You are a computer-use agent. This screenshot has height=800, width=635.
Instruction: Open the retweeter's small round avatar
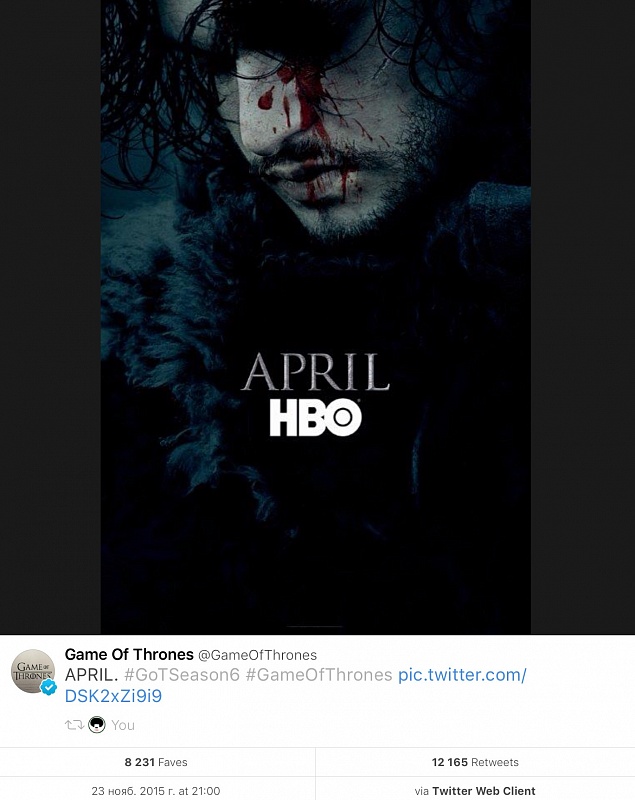pyautogui.click(x=97, y=725)
